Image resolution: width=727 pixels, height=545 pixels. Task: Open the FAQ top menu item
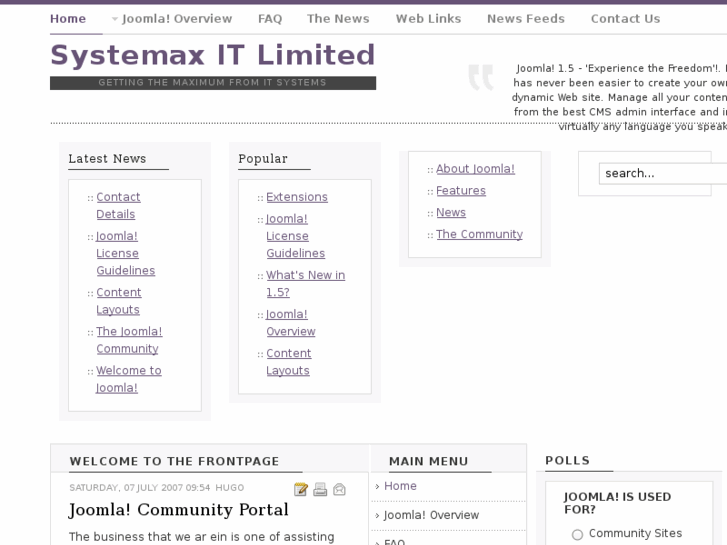(x=270, y=19)
